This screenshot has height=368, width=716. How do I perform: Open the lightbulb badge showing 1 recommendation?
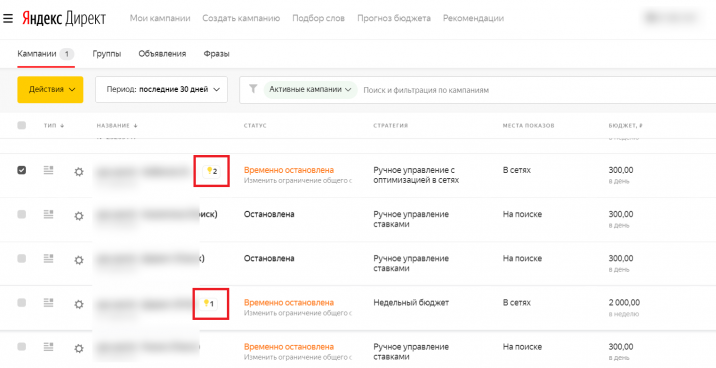[x=208, y=303]
